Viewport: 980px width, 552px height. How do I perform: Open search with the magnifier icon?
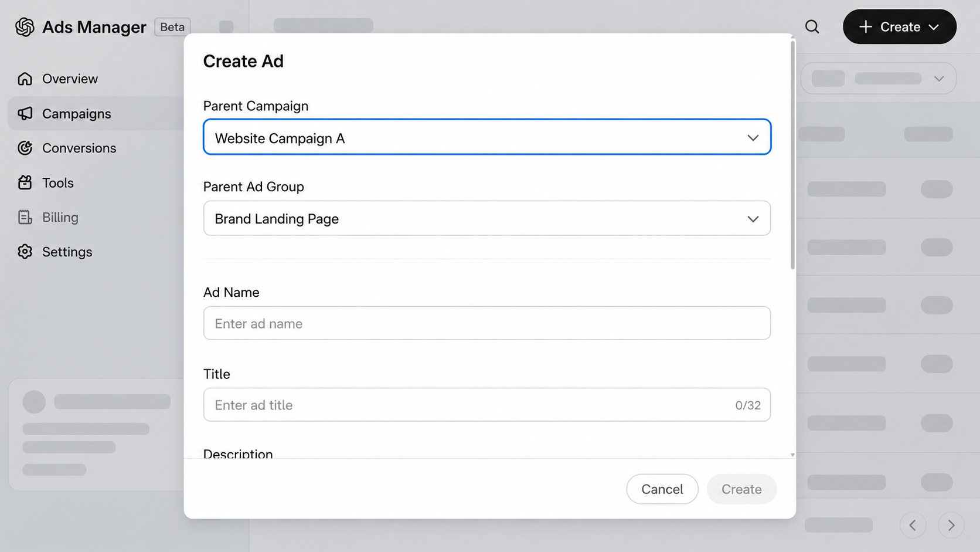coord(812,26)
